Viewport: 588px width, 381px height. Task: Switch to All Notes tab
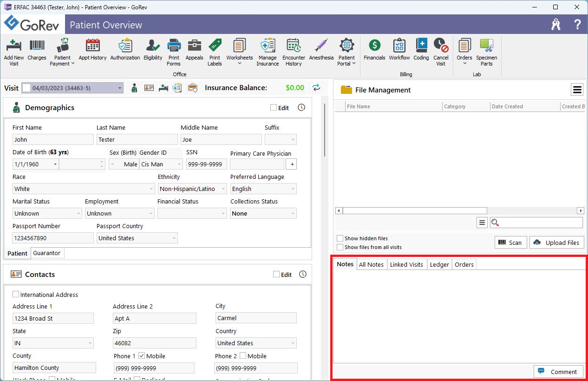[372, 264]
